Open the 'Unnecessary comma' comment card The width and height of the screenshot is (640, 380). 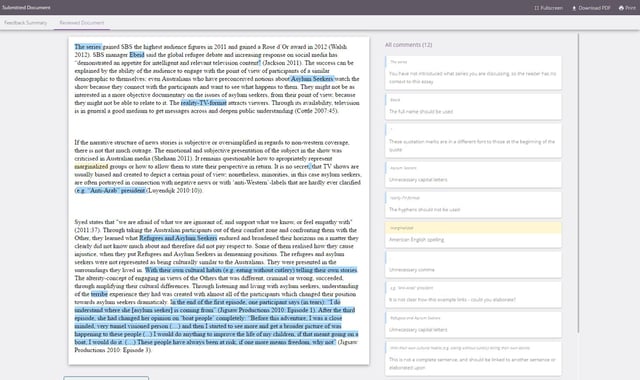473,264
